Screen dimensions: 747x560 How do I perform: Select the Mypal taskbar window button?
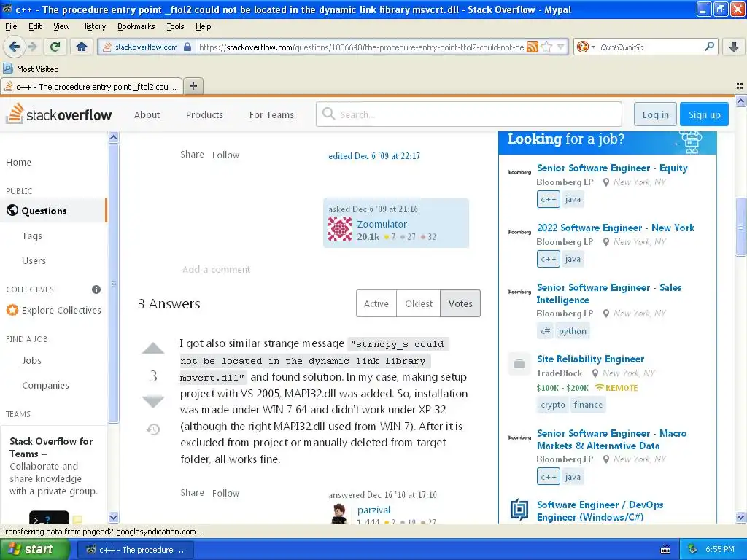point(135,550)
